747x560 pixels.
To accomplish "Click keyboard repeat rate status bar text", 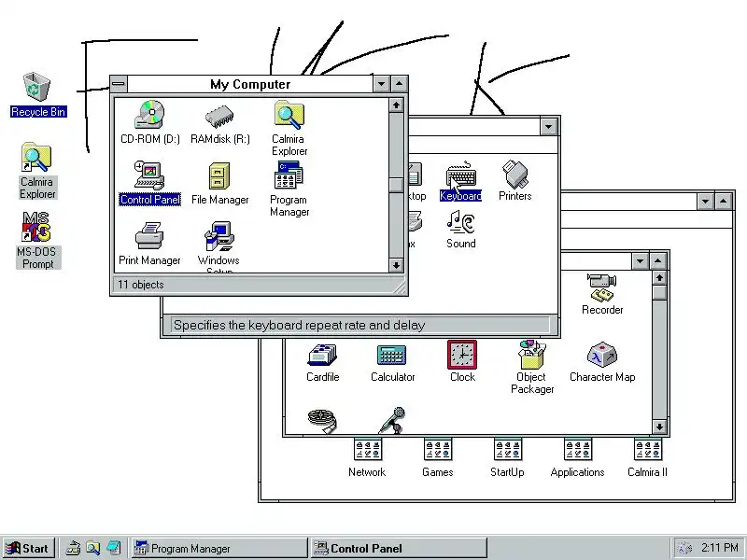I will coord(299,325).
